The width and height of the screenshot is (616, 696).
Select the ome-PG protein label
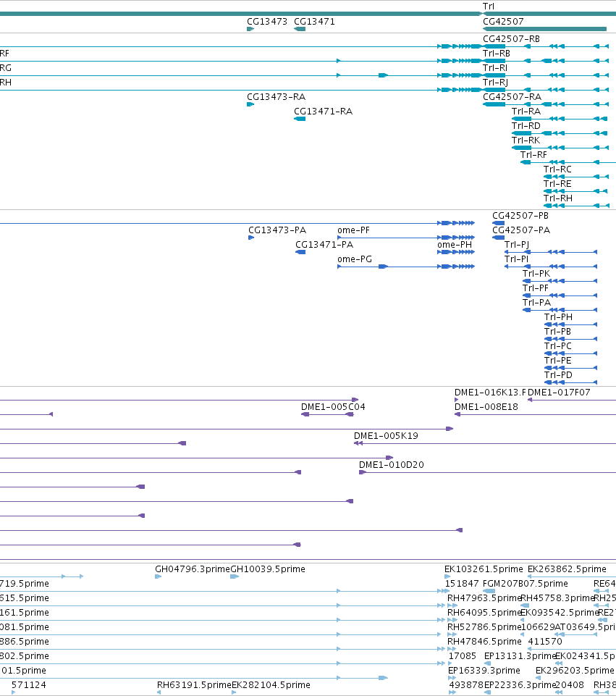click(355, 259)
